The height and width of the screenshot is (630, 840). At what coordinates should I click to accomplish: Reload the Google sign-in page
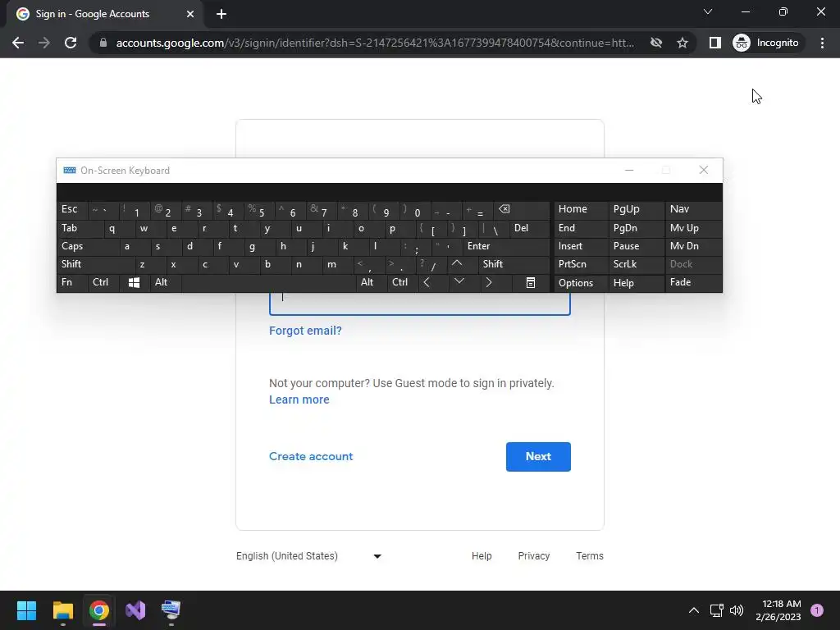pyautogui.click(x=71, y=43)
